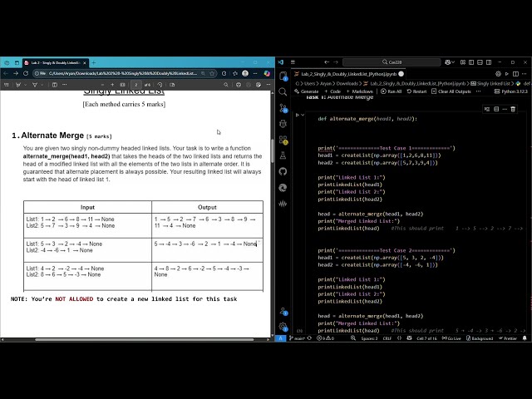Zoom in the PDF with plus icon
The height and width of the screenshot is (399, 532).
click(x=112, y=85)
